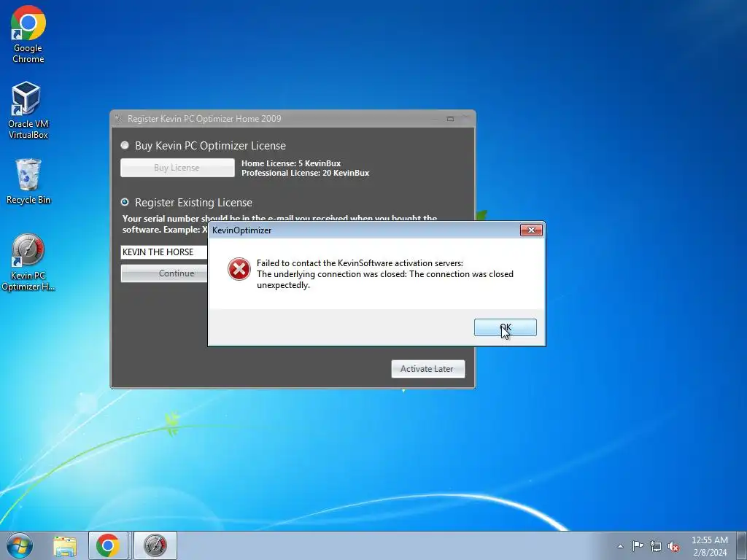Click the Continue button in register window
747x560 pixels.
coord(164,273)
